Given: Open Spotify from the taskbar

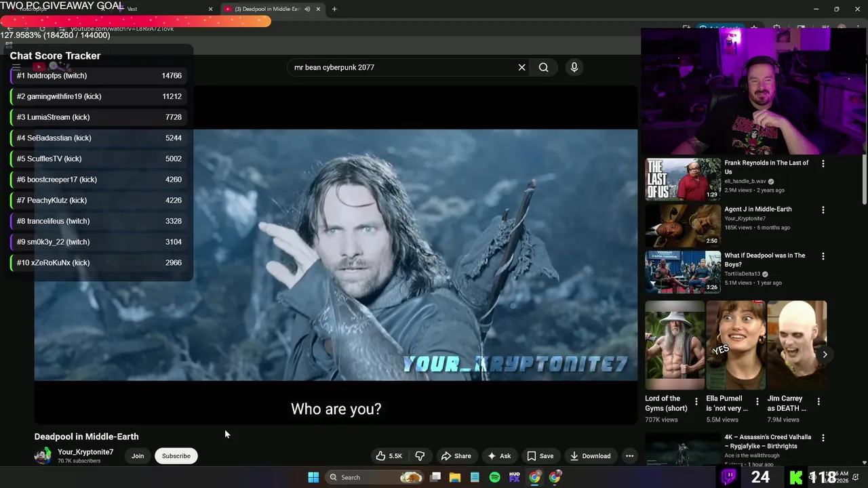Looking at the screenshot, I should click(x=494, y=477).
